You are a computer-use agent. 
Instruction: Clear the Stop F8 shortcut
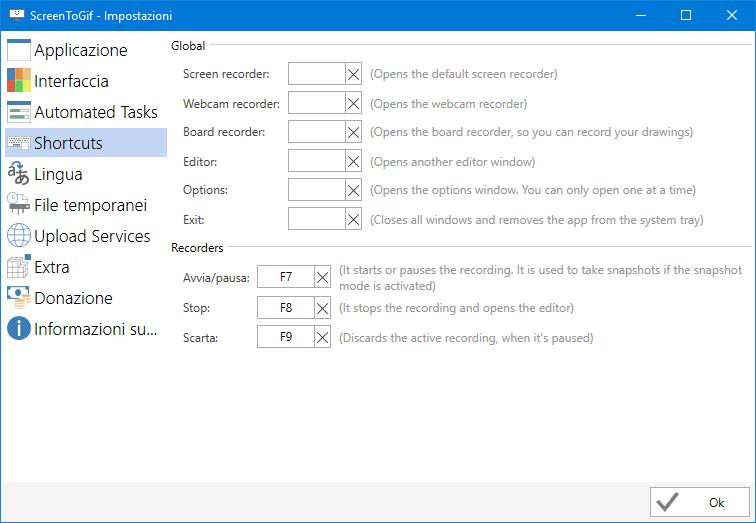click(323, 308)
